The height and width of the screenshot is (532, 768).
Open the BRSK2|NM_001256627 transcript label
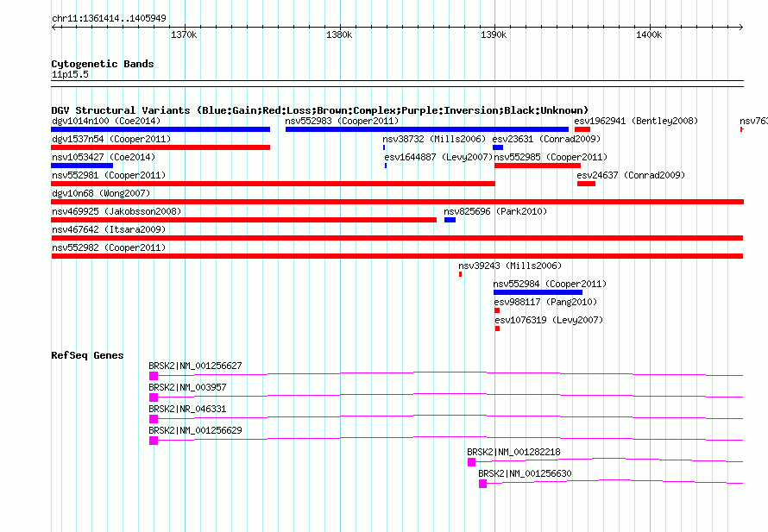[195, 366]
